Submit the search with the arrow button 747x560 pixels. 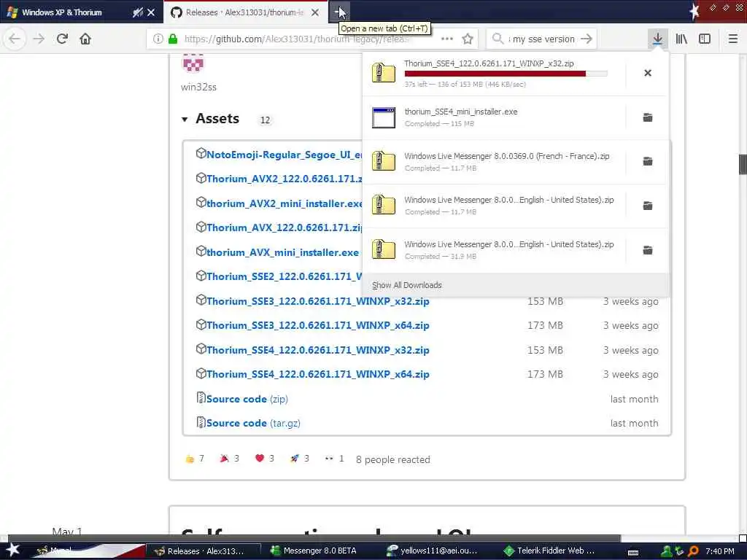tap(587, 39)
